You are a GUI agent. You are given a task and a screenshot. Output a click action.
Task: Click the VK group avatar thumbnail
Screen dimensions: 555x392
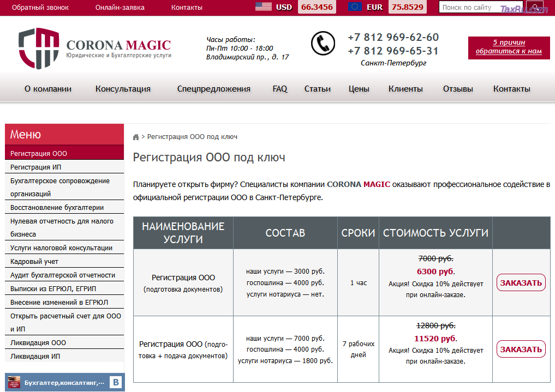(14, 382)
